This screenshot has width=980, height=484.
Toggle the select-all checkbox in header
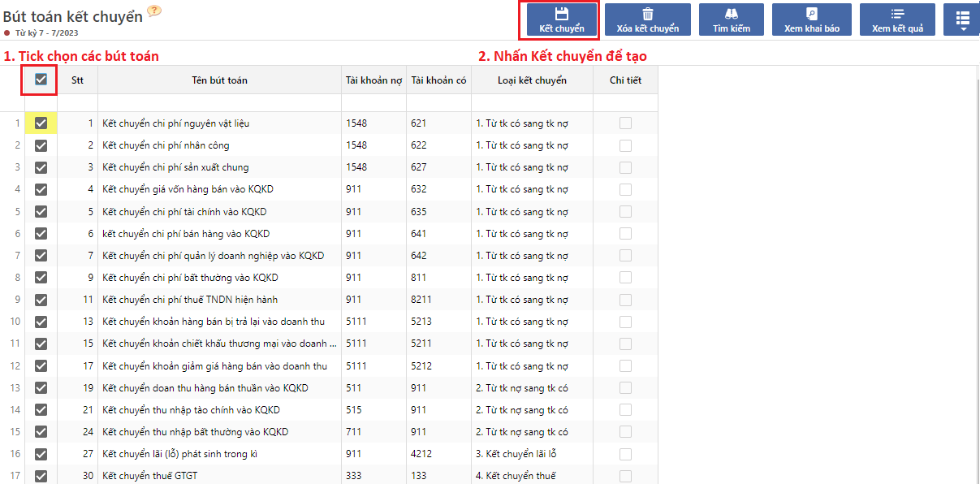tap(41, 80)
